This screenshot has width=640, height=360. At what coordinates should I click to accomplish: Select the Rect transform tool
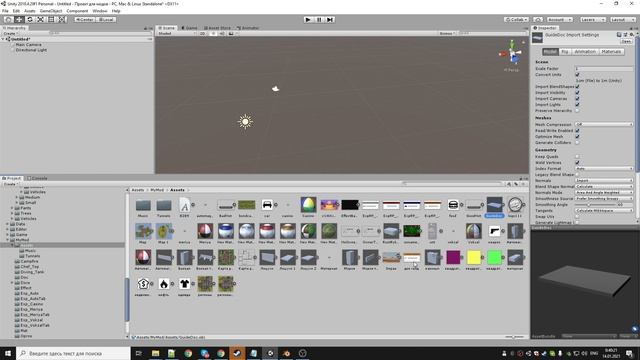51,19
